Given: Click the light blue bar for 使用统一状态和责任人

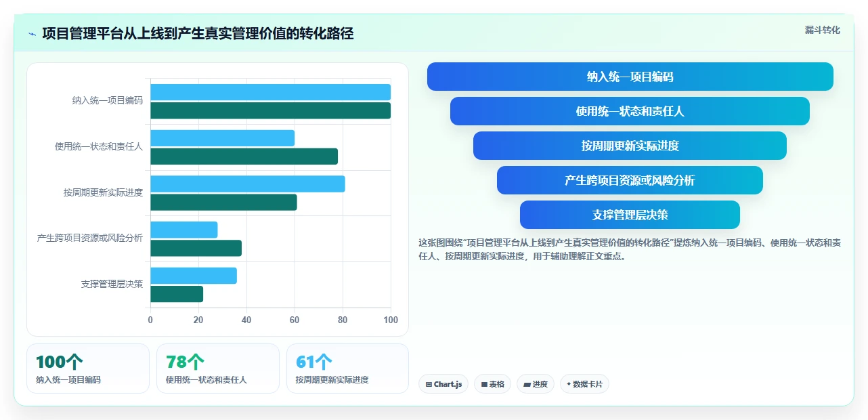Looking at the screenshot, I should (222, 138).
